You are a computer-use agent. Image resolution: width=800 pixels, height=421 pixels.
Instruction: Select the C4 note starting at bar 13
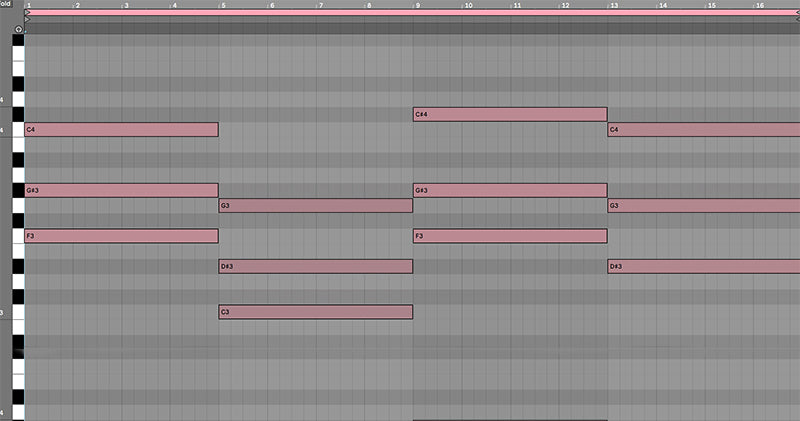click(x=704, y=130)
